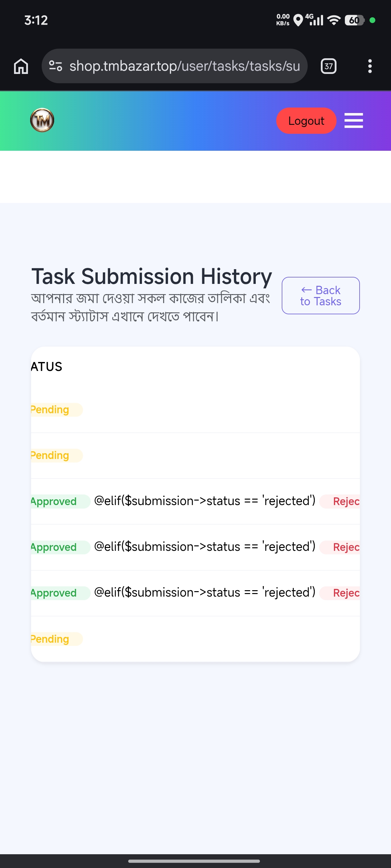Tap the STATUS column header
This screenshot has width=391, height=868.
[46, 366]
